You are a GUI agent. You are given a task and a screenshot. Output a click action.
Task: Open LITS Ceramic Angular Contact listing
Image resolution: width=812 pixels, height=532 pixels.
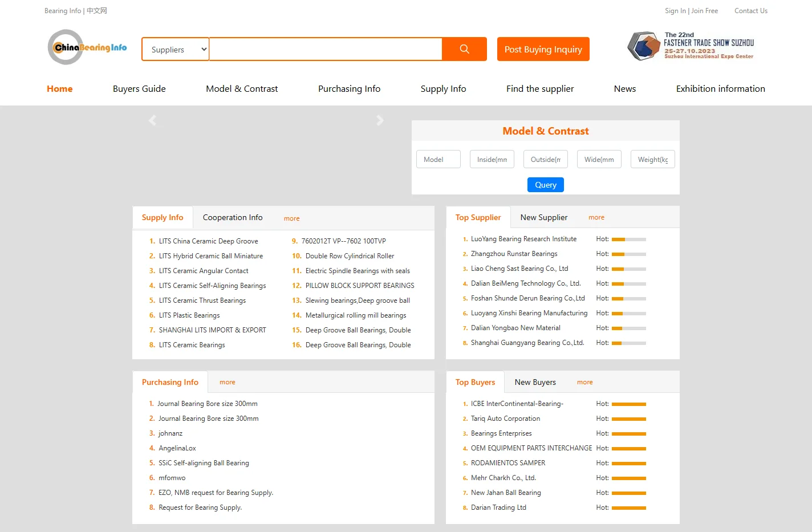click(x=204, y=271)
